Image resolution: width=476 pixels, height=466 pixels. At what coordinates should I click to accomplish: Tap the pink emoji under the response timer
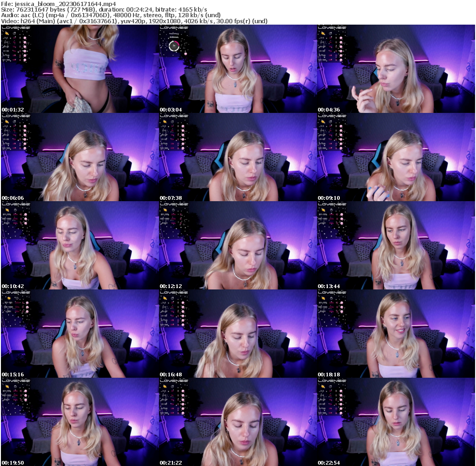186,53
